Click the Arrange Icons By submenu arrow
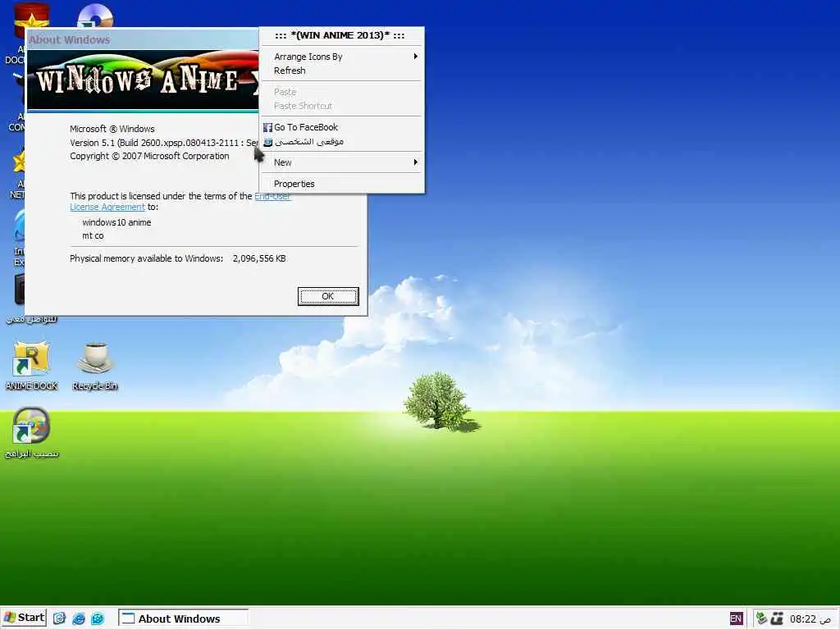840x630 pixels. (415, 57)
